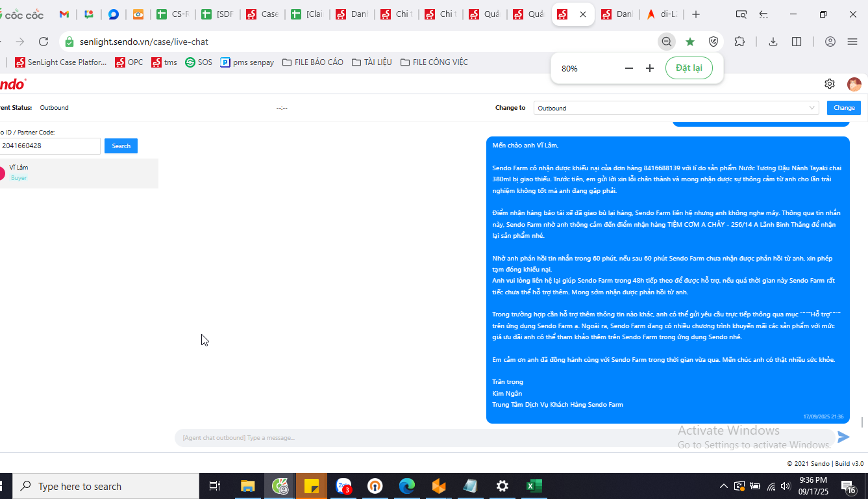Open Coc Coc browser taskbar icon

280,486
